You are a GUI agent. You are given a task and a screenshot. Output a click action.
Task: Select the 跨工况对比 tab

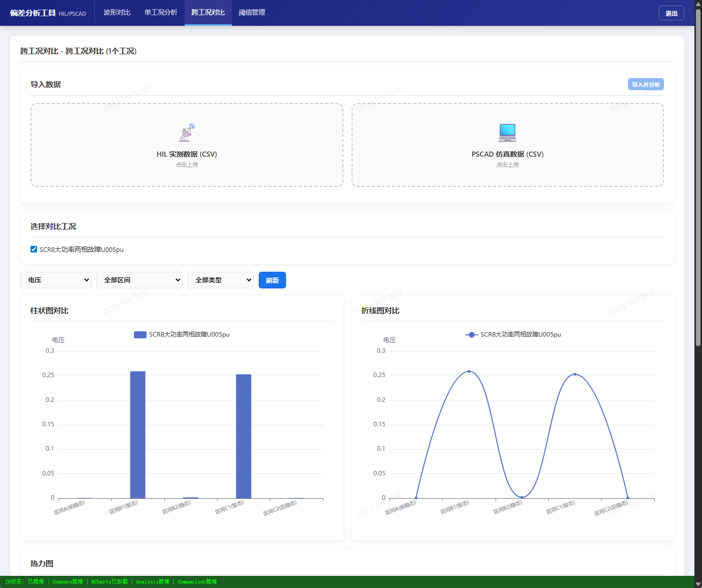pos(208,12)
